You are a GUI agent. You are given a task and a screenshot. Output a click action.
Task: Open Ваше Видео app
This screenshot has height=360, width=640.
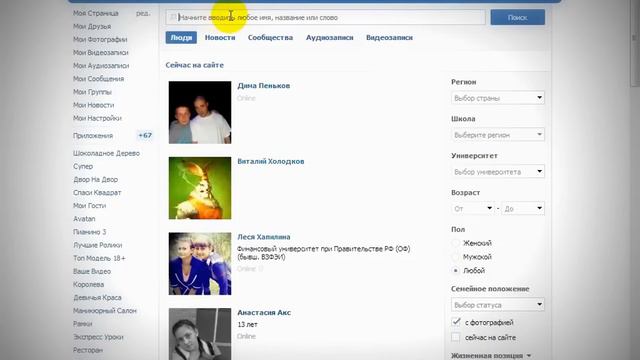(x=92, y=271)
